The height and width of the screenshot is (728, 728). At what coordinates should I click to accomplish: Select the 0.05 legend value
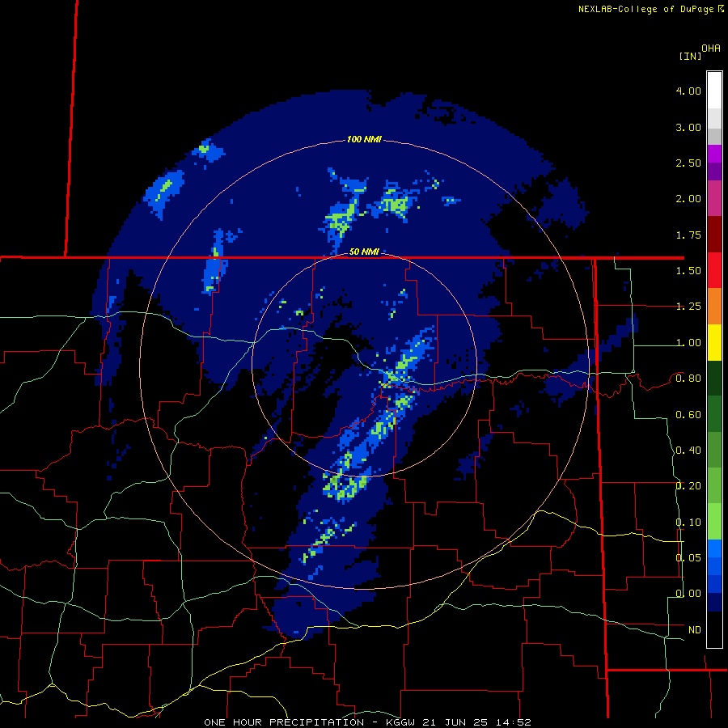click(688, 558)
